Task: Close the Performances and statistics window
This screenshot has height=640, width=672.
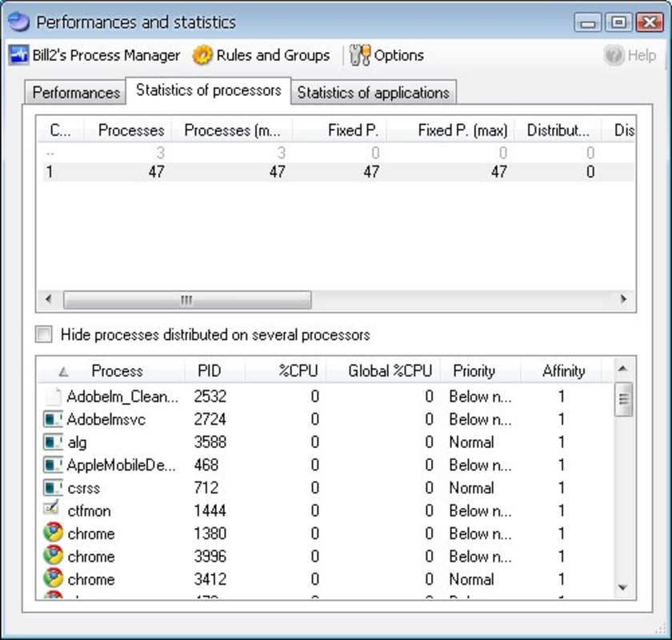Action: tap(650, 22)
